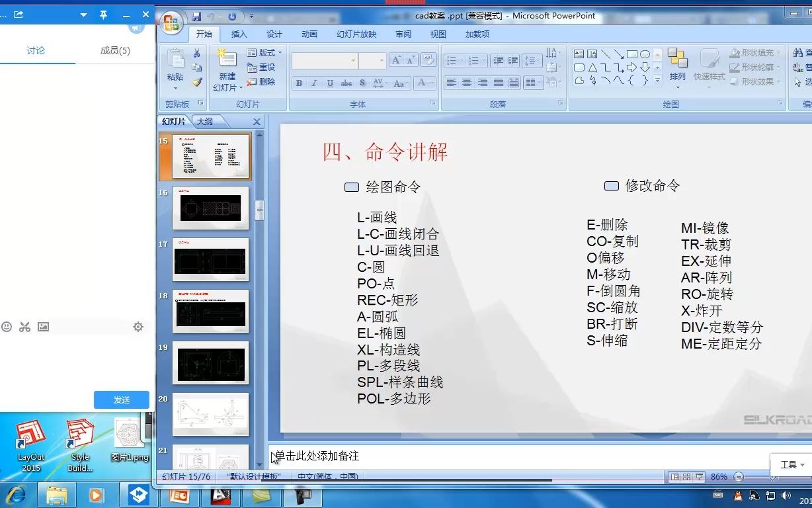Screen dimensions: 812x508
Task: Toggle text shadow formatting
Action: (x=362, y=83)
